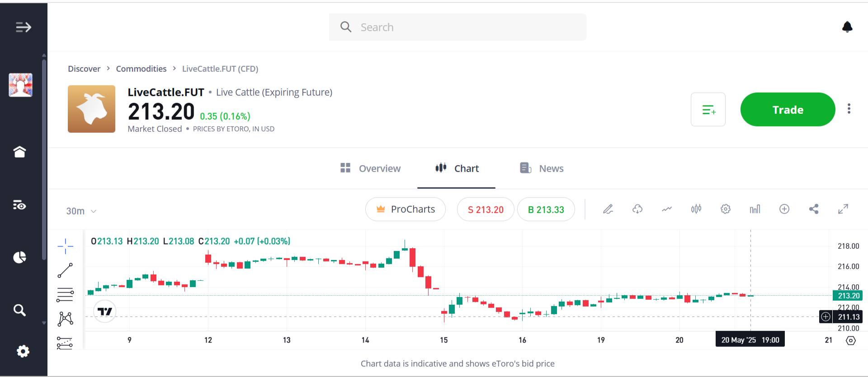The width and height of the screenshot is (868, 377).
Task: Click the 'Market Closed' status text
Action: pos(155,129)
